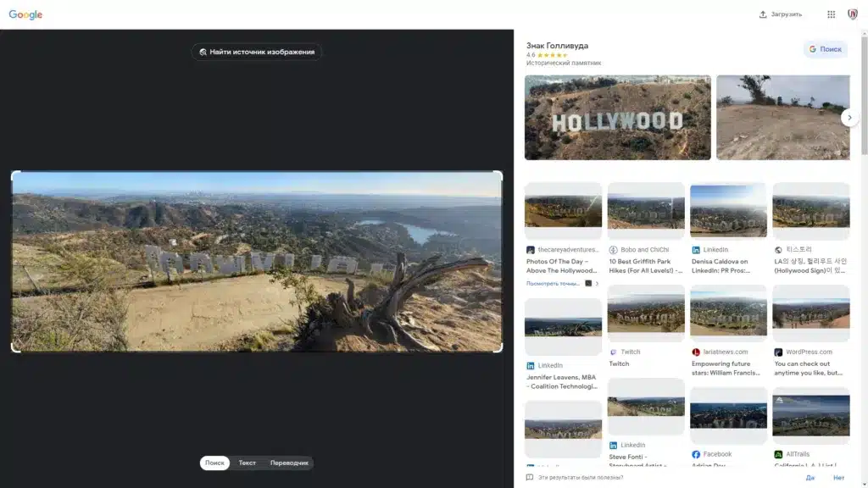
Task: Open the HOLLYWOOD sign aerial photo
Action: 618,118
